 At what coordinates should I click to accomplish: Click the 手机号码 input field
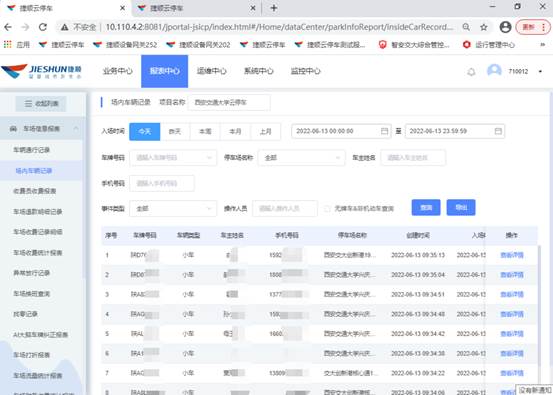point(162,183)
